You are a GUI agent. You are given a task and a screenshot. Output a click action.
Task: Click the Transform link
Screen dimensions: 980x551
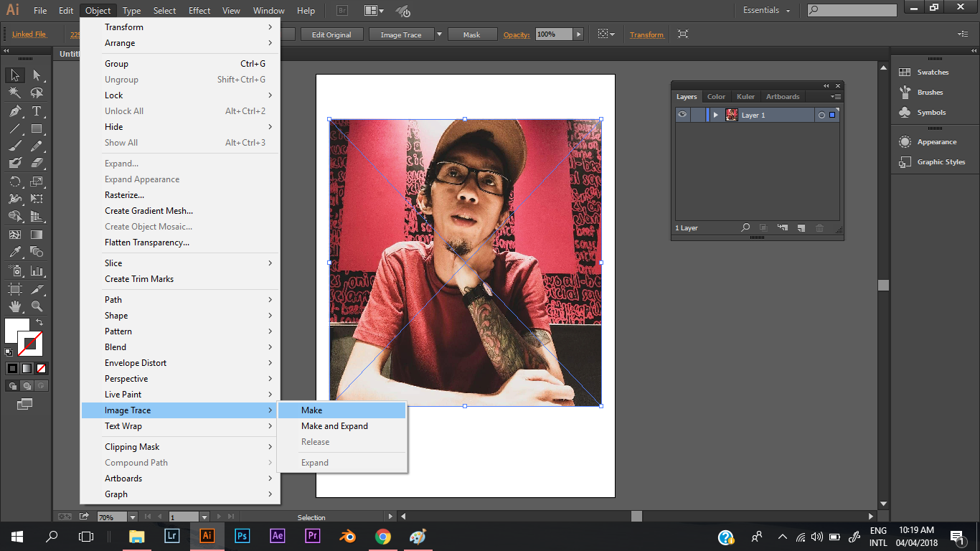[x=647, y=34]
